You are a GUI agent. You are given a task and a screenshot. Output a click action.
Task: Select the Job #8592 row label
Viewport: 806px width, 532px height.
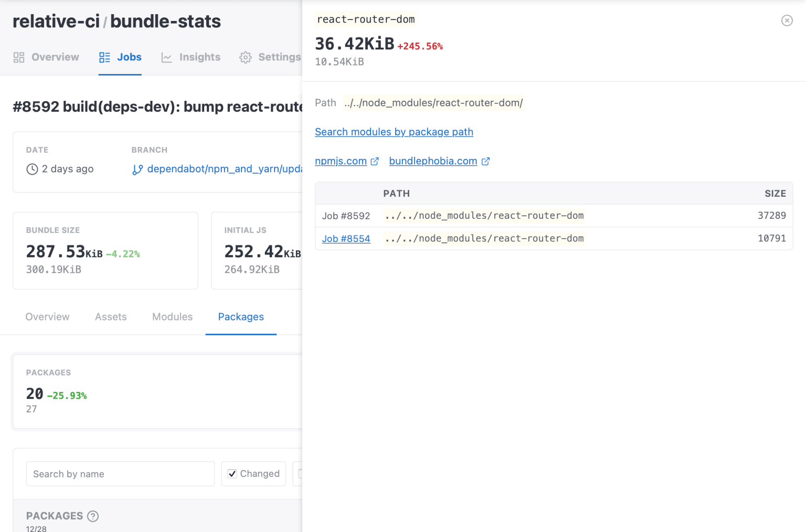pos(346,216)
